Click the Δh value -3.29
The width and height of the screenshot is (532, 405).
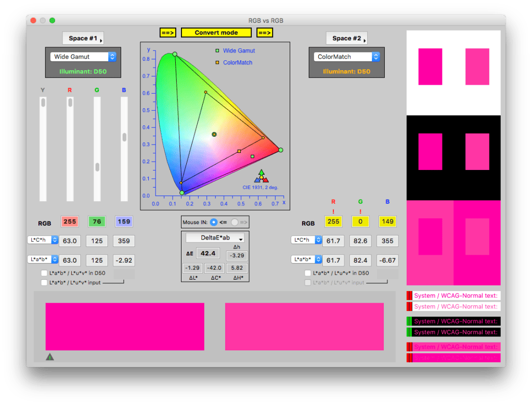coord(237,255)
